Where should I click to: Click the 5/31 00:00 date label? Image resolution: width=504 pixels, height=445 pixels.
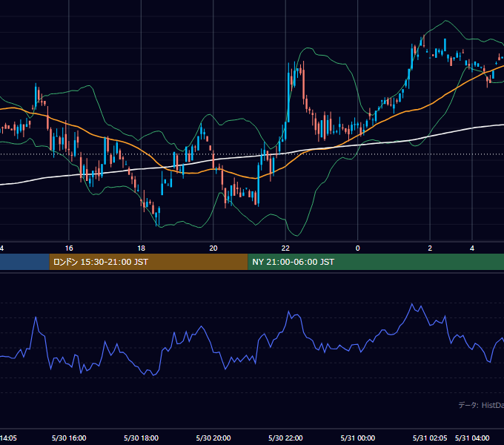click(x=358, y=438)
